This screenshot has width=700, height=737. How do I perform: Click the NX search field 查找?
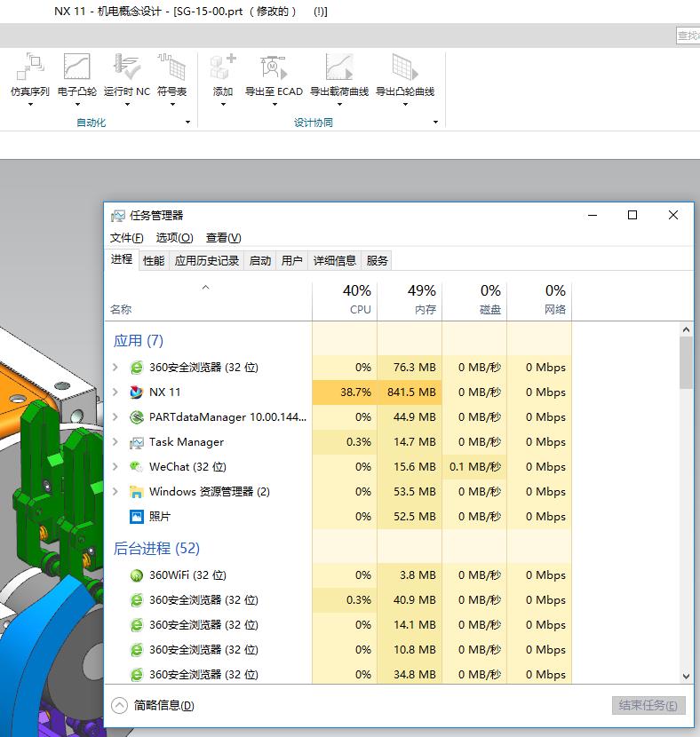click(x=688, y=36)
